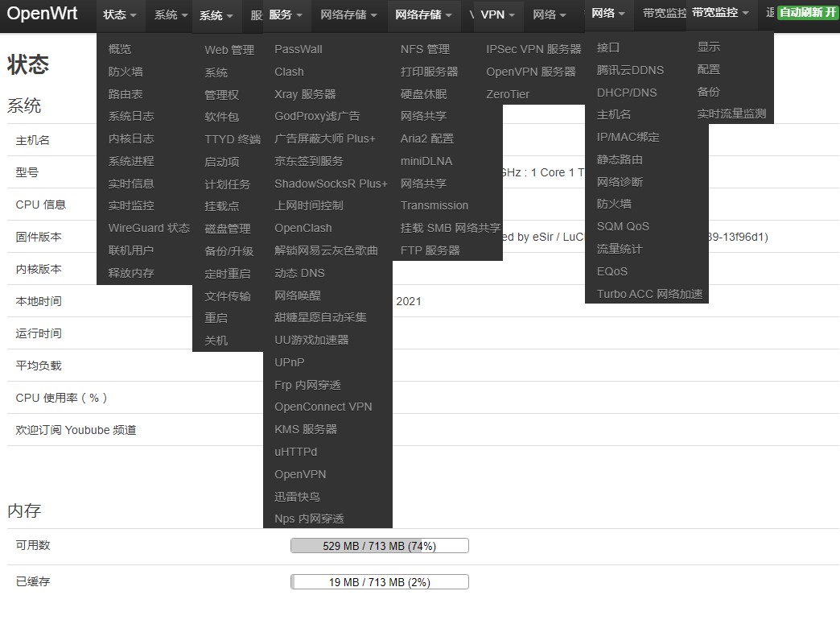Select KMS 服务器 from services list
Screen dimensions: 840x620
click(305, 429)
